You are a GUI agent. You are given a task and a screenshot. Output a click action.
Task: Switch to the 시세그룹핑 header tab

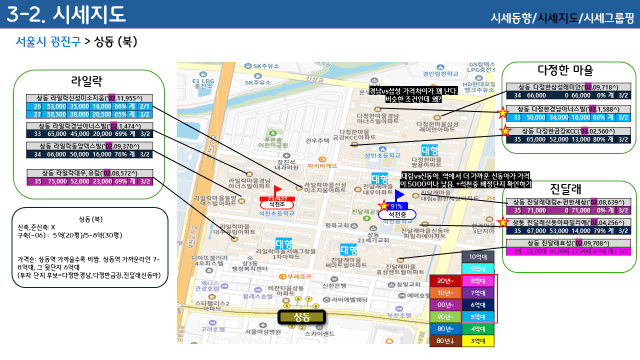pos(609,18)
